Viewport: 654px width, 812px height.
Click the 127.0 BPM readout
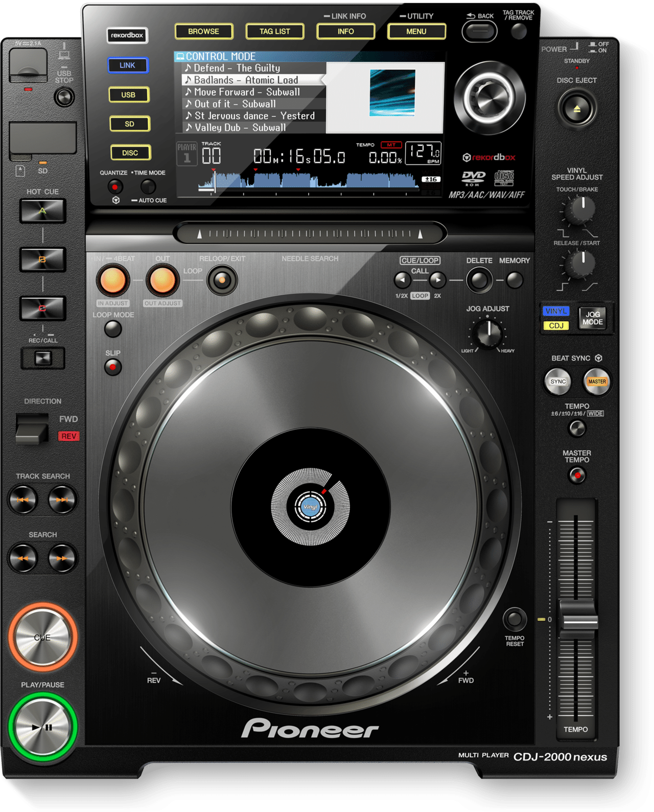tap(423, 153)
